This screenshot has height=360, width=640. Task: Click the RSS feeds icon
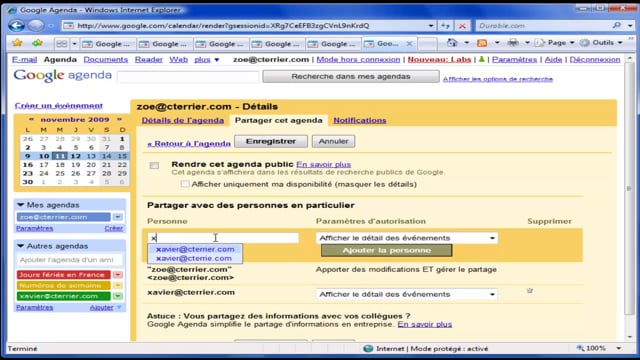(x=482, y=42)
